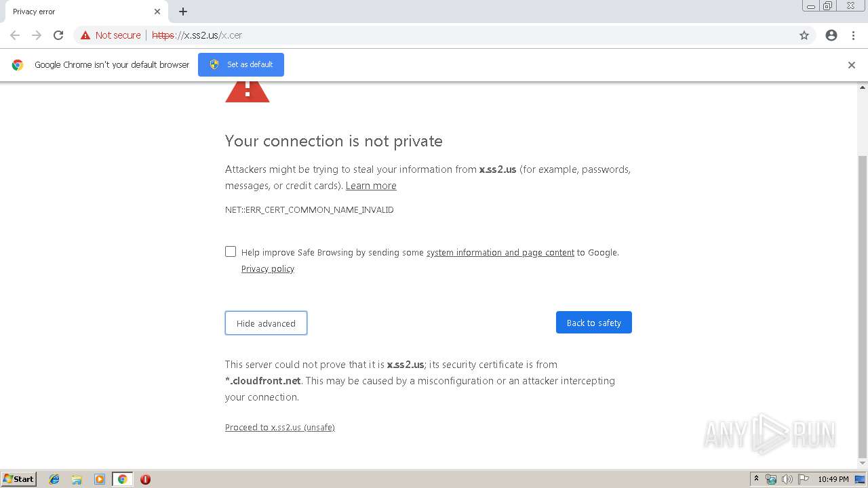Open the Learn more link

coord(371,186)
